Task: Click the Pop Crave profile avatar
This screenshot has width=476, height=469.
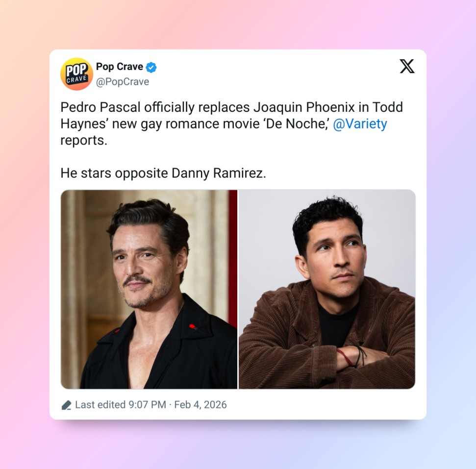Action: (x=76, y=74)
